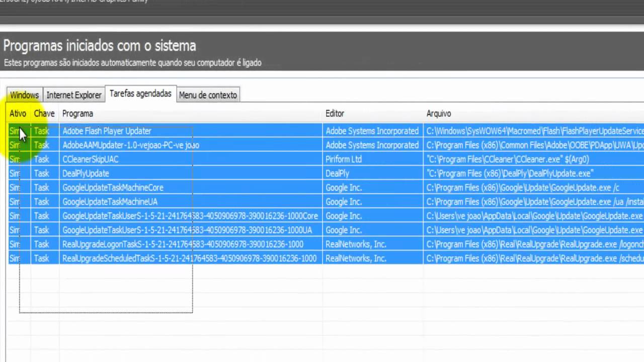
Task: Sort by the Ativo column header
Action: click(x=18, y=114)
